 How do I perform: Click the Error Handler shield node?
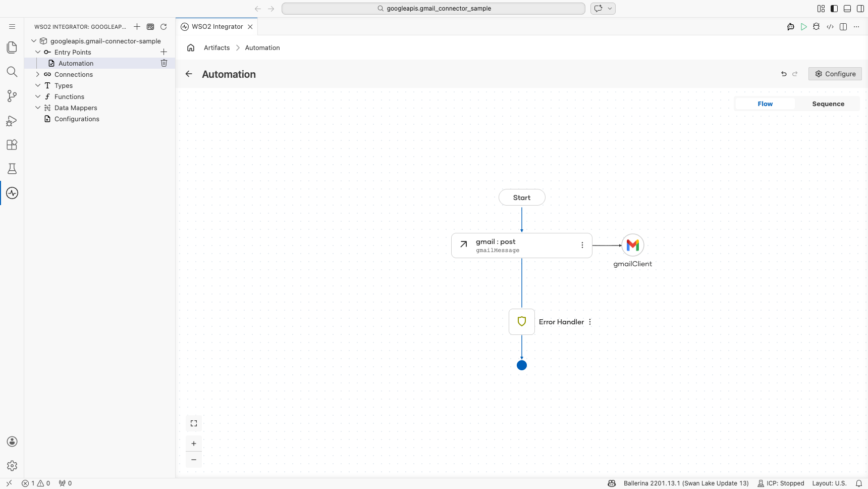click(522, 322)
